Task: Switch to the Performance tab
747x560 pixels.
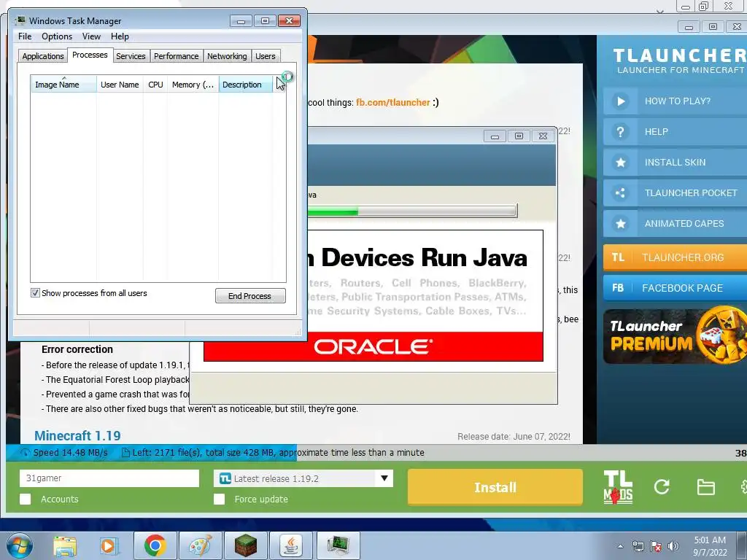Action: pos(176,56)
